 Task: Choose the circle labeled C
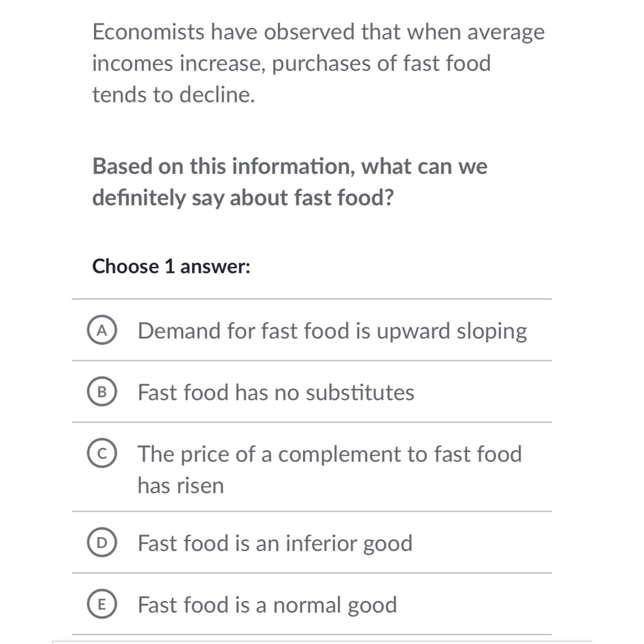(x=102, y=453)
